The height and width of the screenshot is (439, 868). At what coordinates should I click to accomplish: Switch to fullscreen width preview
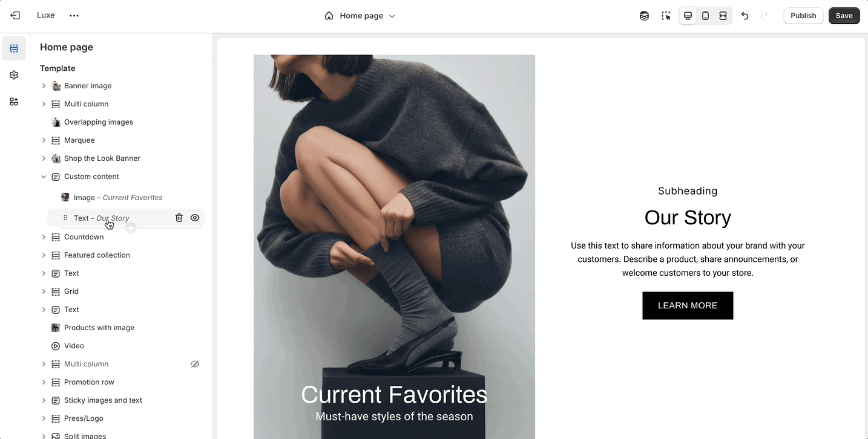(723, 16)
